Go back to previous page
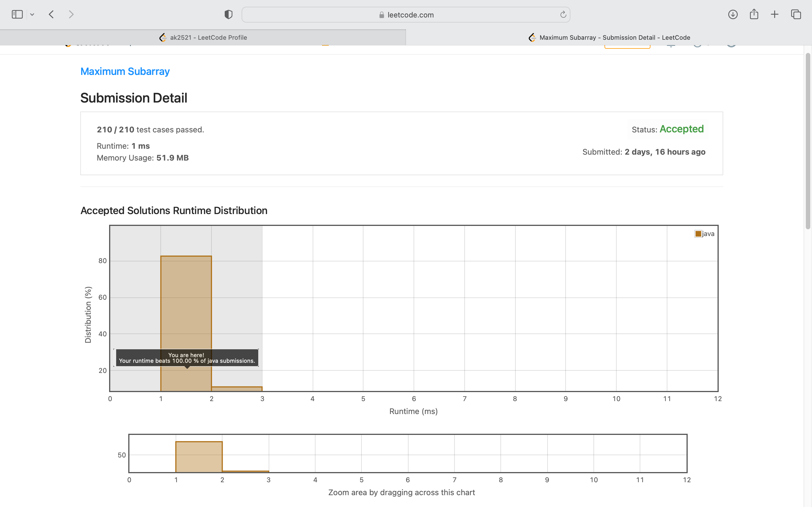This screenshot has height=507, width=812. 51,14
